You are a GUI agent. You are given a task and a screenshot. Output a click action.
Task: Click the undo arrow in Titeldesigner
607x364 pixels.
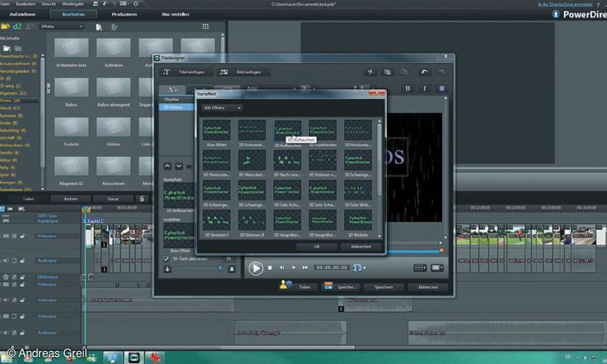tap(424, 72)
